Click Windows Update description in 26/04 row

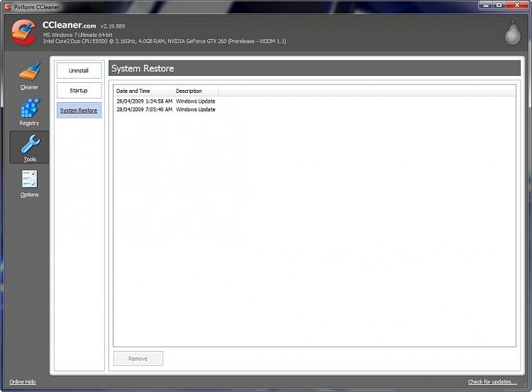pos(196,101)
